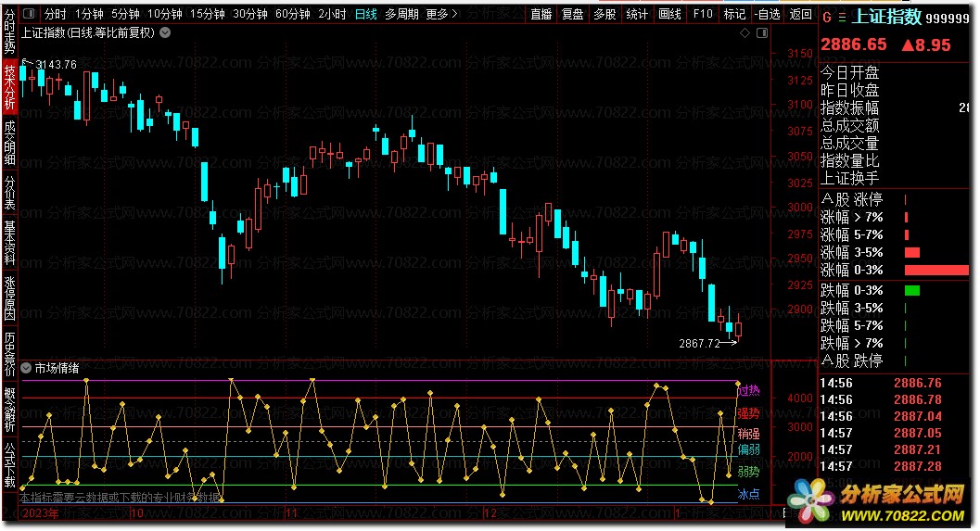Open the green list icon beside 上证指数
The height and width of the screenshot is (531, 980).
point(842,18)
